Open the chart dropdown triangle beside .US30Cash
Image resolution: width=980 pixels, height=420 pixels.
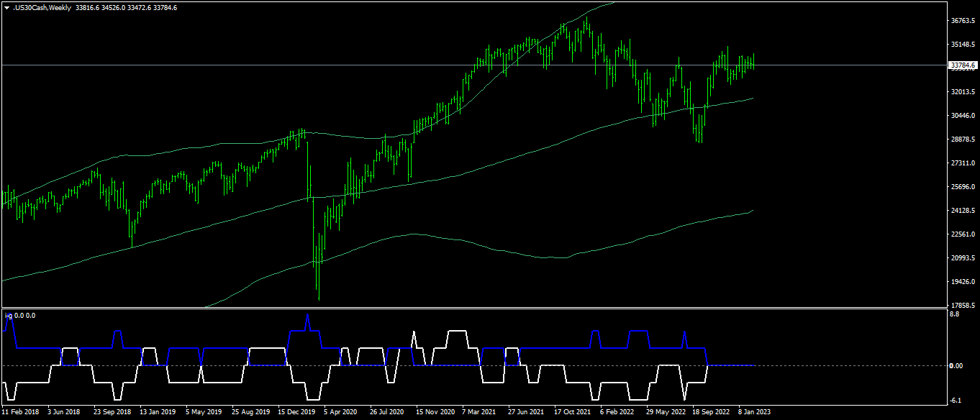pos(6,7)
